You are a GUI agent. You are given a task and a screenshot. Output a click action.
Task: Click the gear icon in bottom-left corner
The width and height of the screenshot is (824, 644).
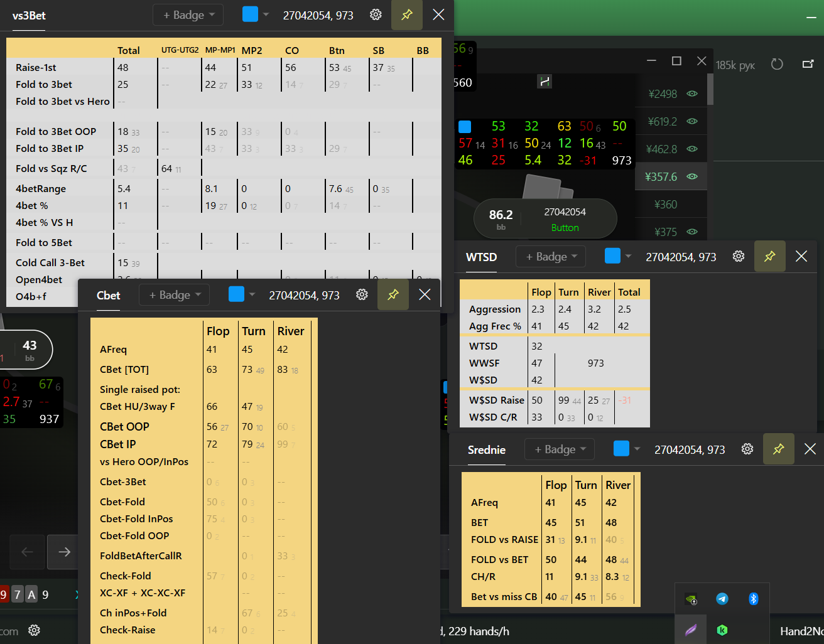coord(35,630)
